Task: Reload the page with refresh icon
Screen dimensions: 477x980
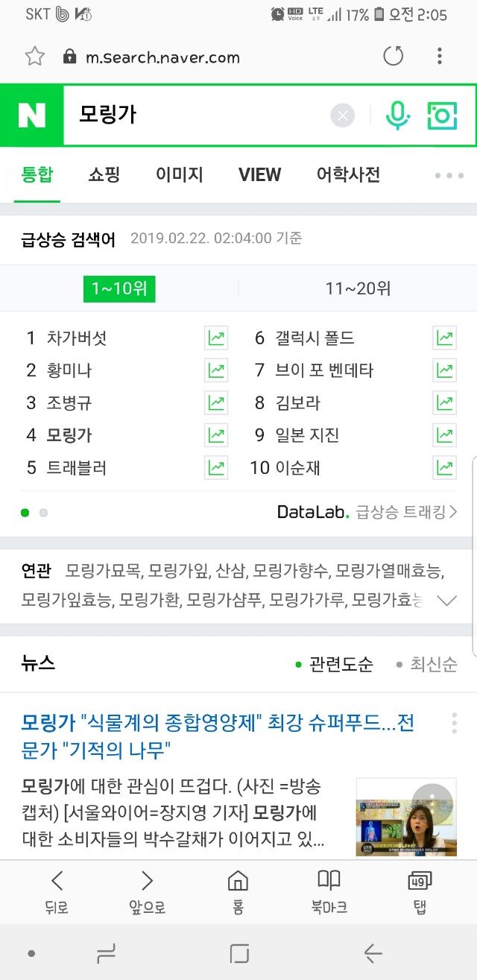Action: click(x=393, y=56)
